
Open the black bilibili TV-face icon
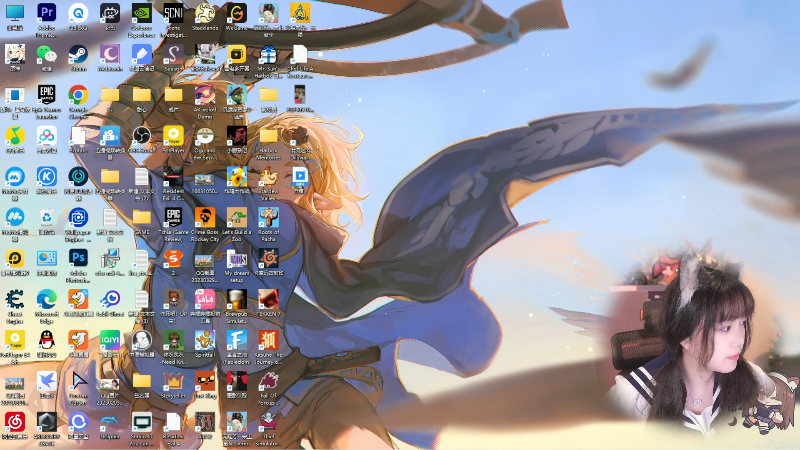(110, 13)
